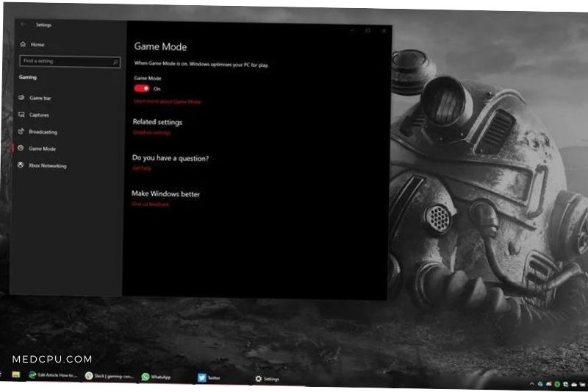Viewport: 588px width, 392px height.
Task: Click the magnifier icon in the search box
Action: 115,62
